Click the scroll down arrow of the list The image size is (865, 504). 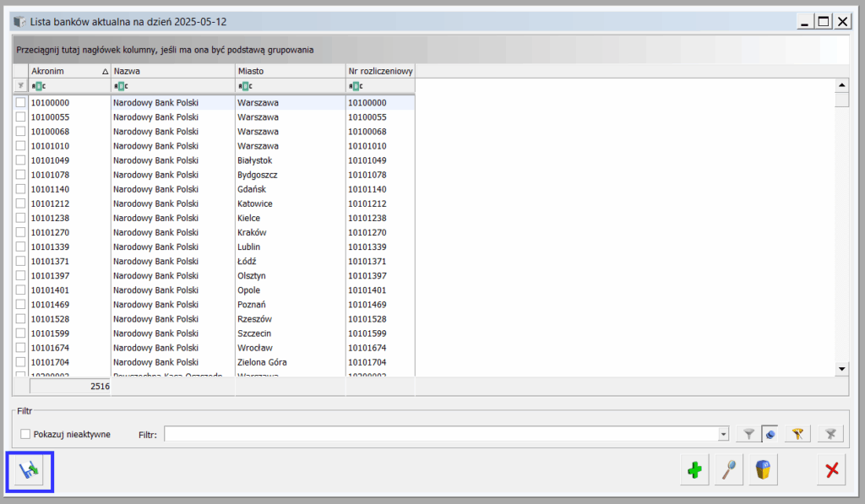point(841,369)
